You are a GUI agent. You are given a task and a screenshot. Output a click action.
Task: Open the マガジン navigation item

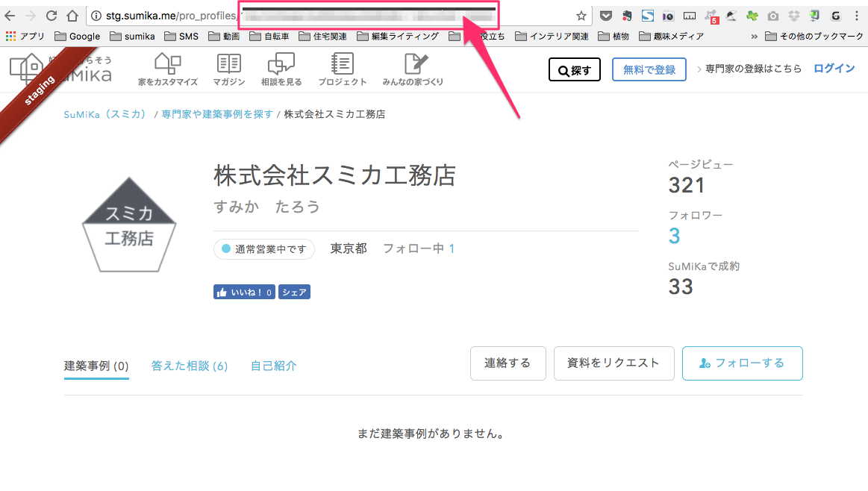pos(228,69)
